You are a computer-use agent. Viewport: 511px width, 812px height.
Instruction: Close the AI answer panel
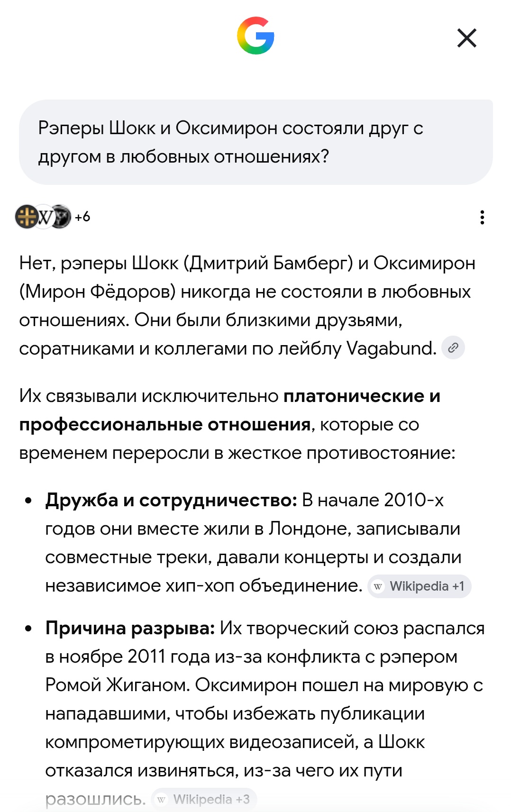click(x=467, y=38)
